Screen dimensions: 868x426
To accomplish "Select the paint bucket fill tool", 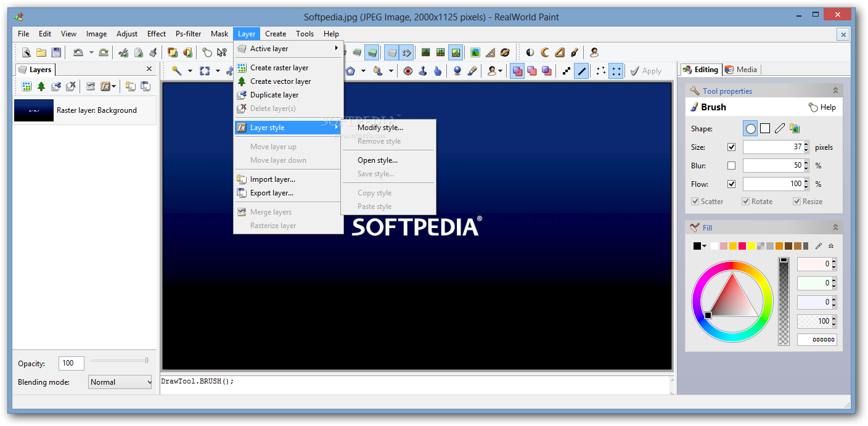I will pos(378,71).
